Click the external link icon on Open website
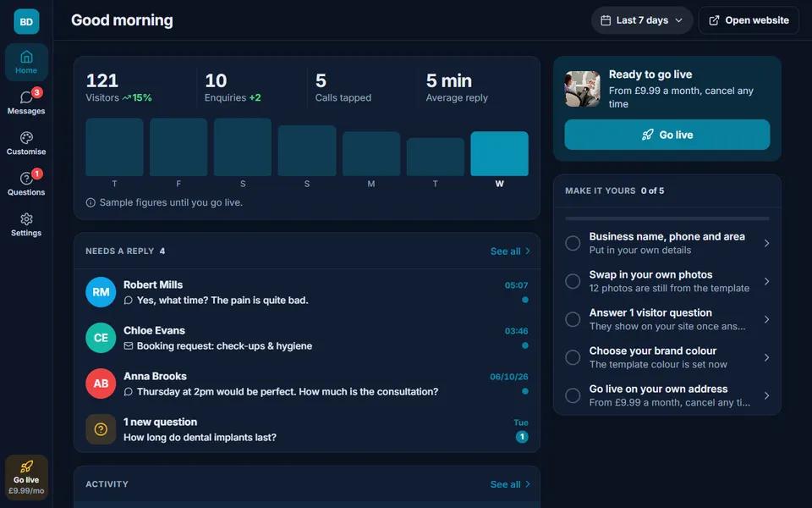 714,20
